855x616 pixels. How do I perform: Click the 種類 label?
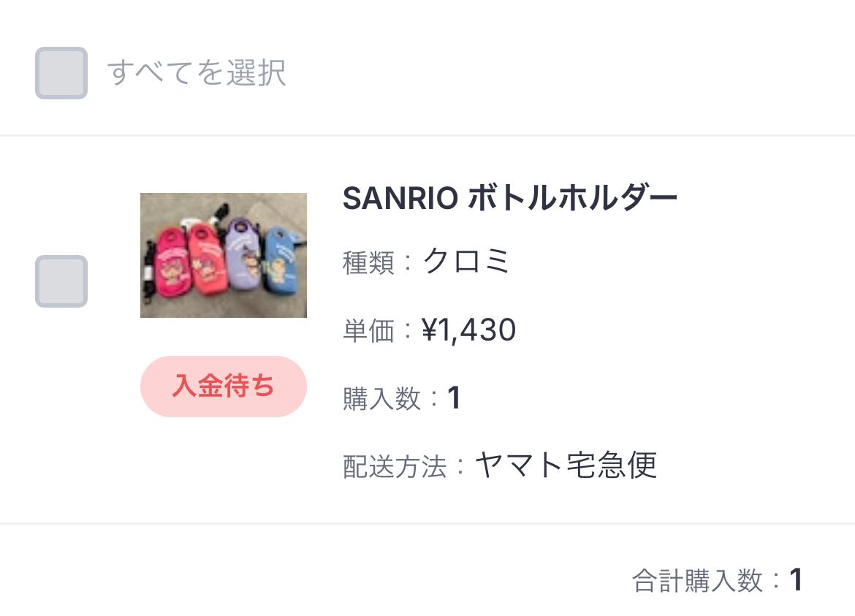[x=369, y=263]
